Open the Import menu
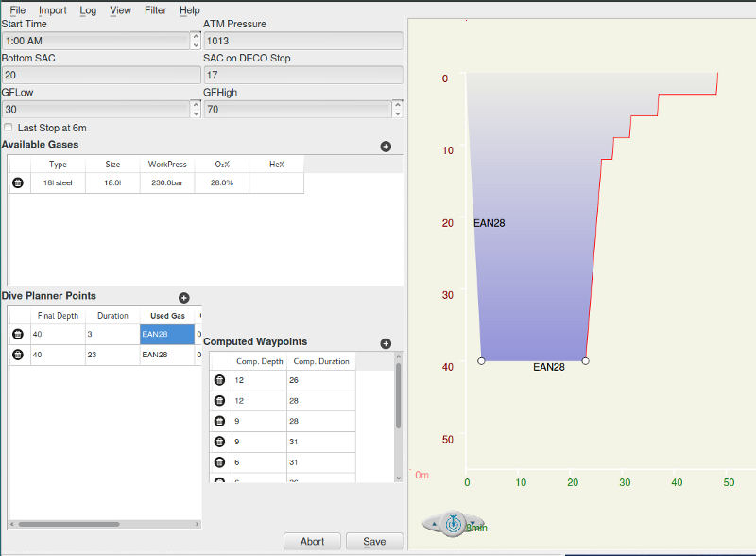Image resolution: width=756 pixels, height=556 pixels. click(53, 10)
